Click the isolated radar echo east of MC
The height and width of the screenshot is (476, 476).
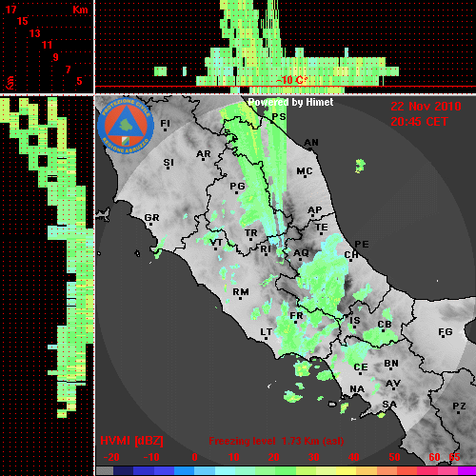point(360,166)
